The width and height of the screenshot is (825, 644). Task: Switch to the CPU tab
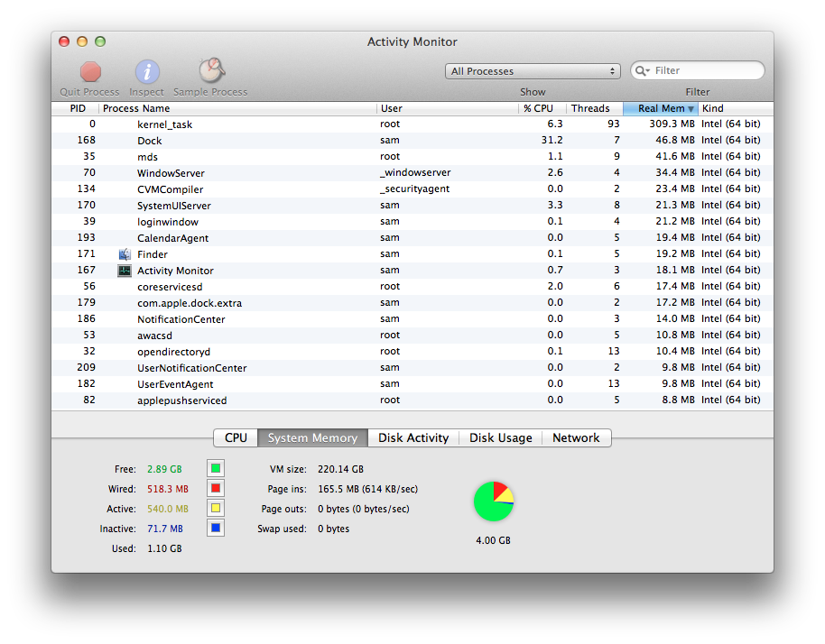tap(236, 438)
